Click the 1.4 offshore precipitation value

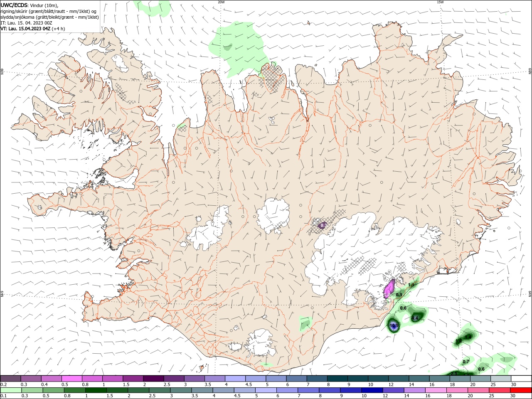(468, 337)
